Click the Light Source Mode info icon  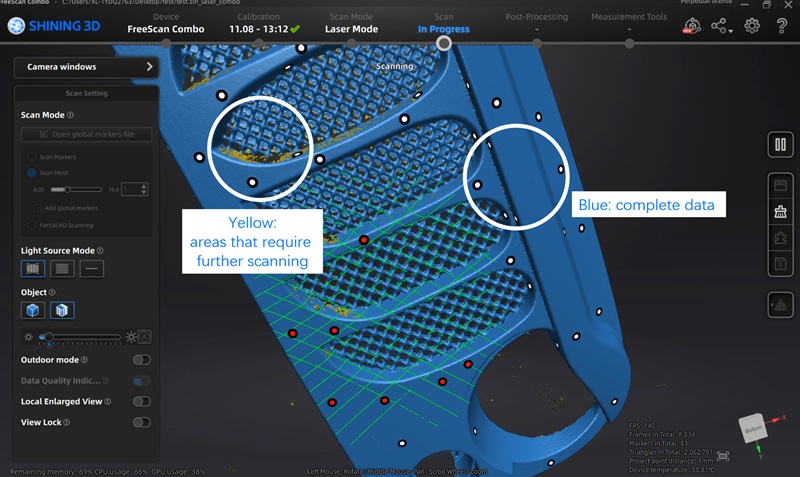point(100,250)
